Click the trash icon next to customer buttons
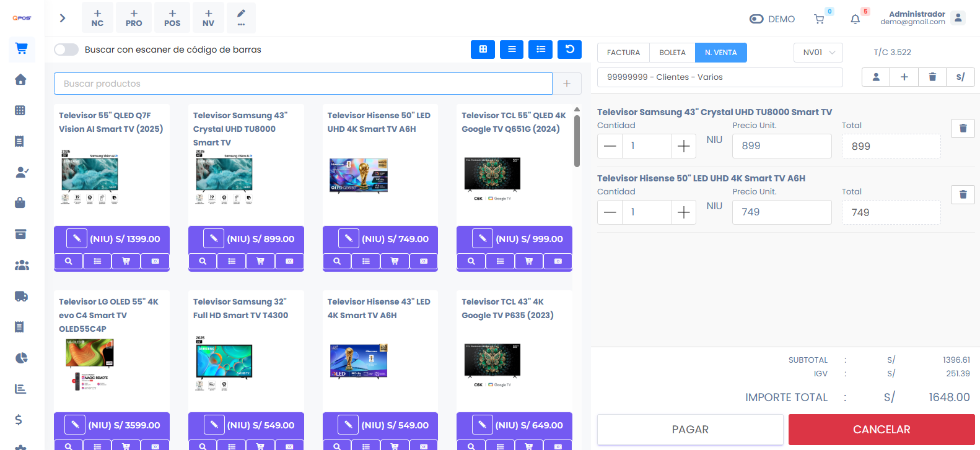Viewport: 980px width, 450px height. [x=932, y=77]
